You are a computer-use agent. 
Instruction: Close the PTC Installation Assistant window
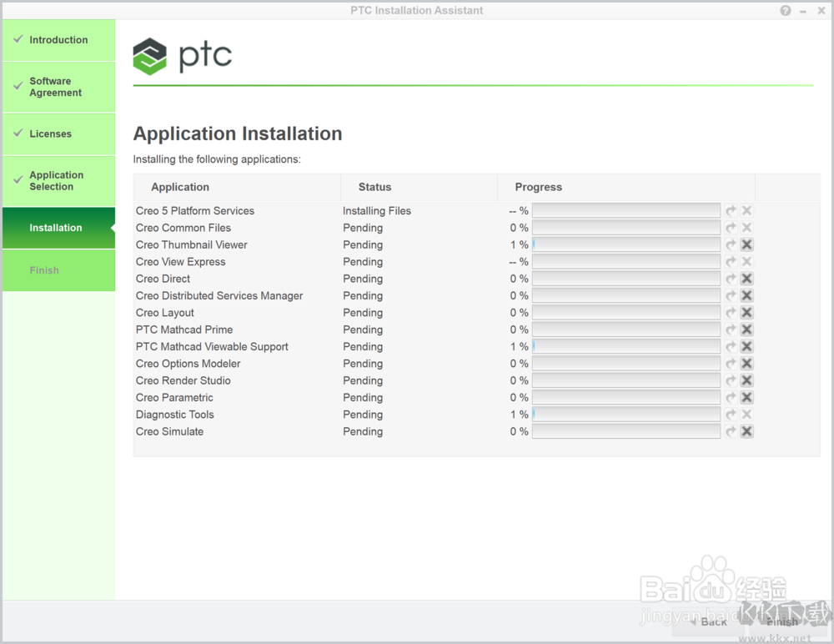[x=821, y=11]
